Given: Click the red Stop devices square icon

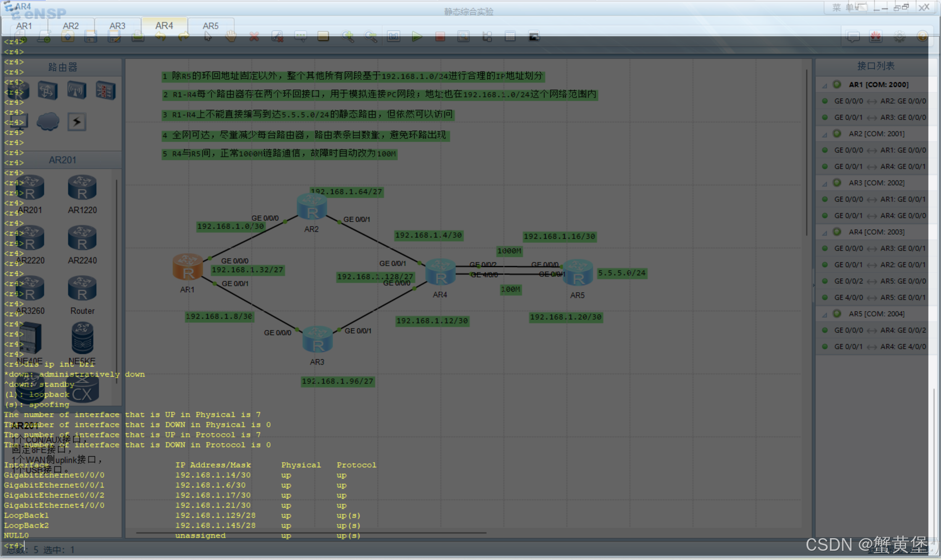Looking at the screenshot, I should click(x=440, y=37).
